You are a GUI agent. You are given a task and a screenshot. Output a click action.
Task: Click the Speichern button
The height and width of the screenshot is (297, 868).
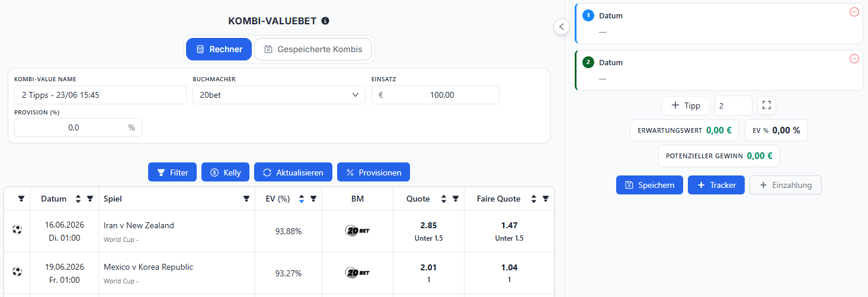[x=649, y=185]
